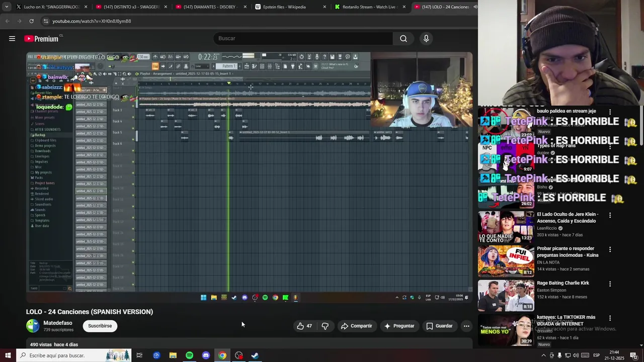Switch to the Lucho on X tab
Viewport: 644px width, 362px height.
click(x=51, y=7)
